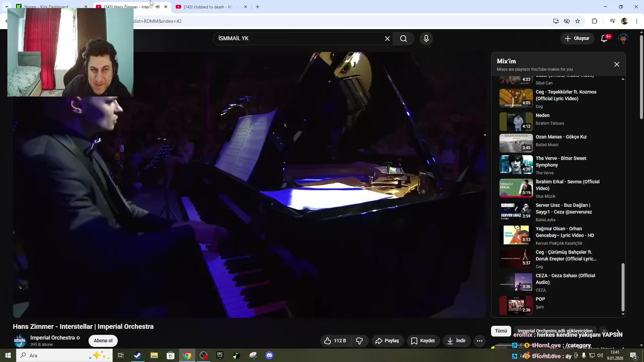Viewport: 644px width, 362px height.
Task: Open File Explorer from taskbar
Action: (154, 355)
